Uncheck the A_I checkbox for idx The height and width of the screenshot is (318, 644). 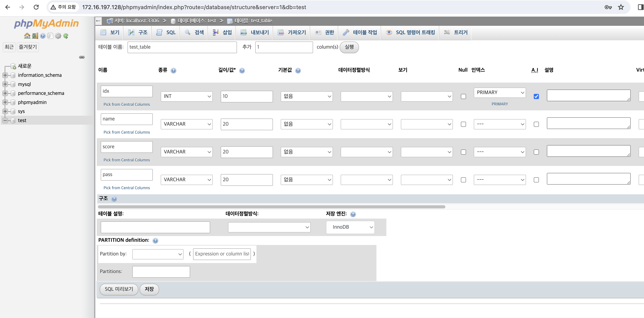536,96
